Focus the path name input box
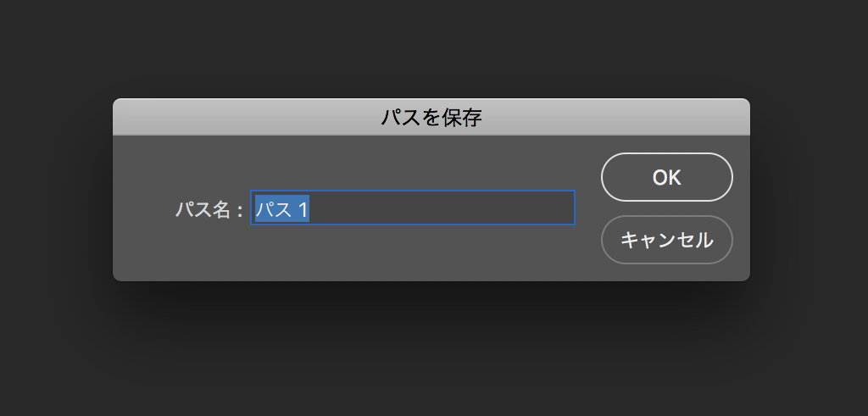The height and width of the screenshot is (416, 868). point(413,208)
